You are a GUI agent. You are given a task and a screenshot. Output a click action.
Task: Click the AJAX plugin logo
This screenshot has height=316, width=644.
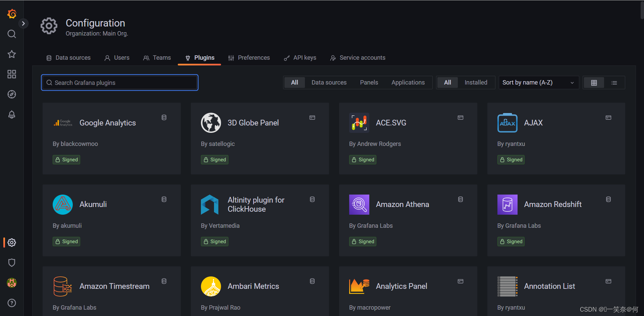point(507,123)
